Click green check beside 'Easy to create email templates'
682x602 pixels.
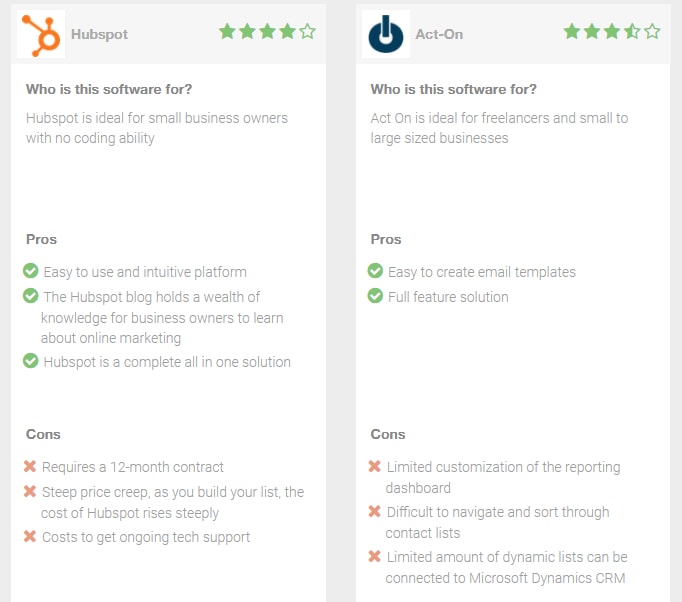[x=375, y=271]
